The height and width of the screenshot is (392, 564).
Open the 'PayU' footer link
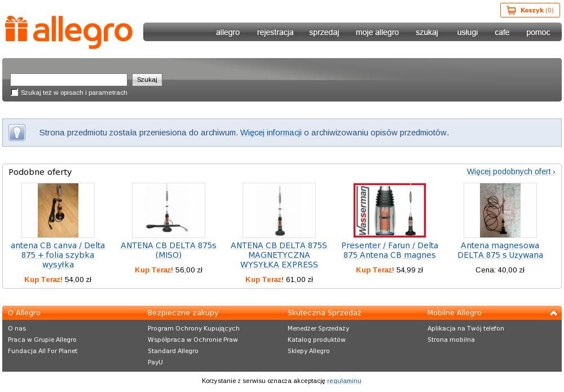tap(155, 362)
